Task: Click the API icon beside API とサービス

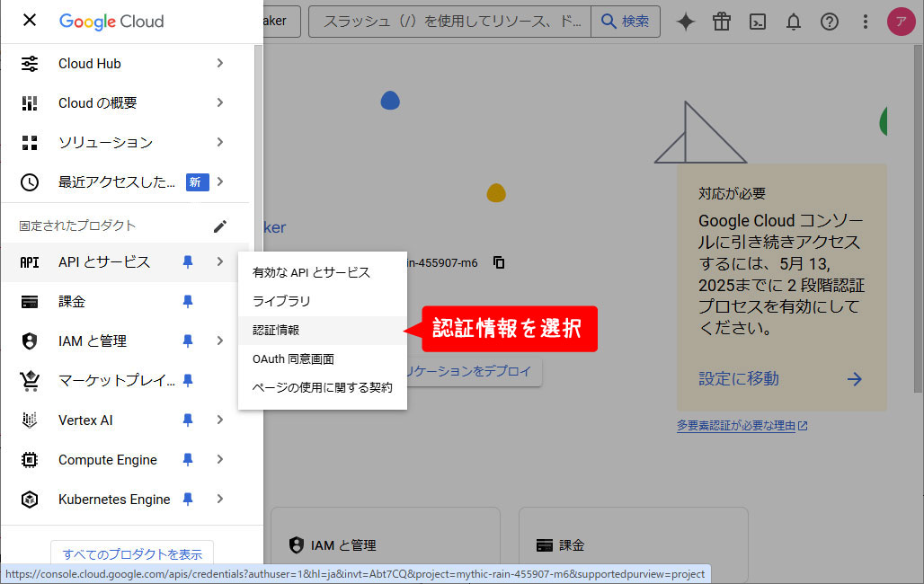Action: click(x=30, y=262)
